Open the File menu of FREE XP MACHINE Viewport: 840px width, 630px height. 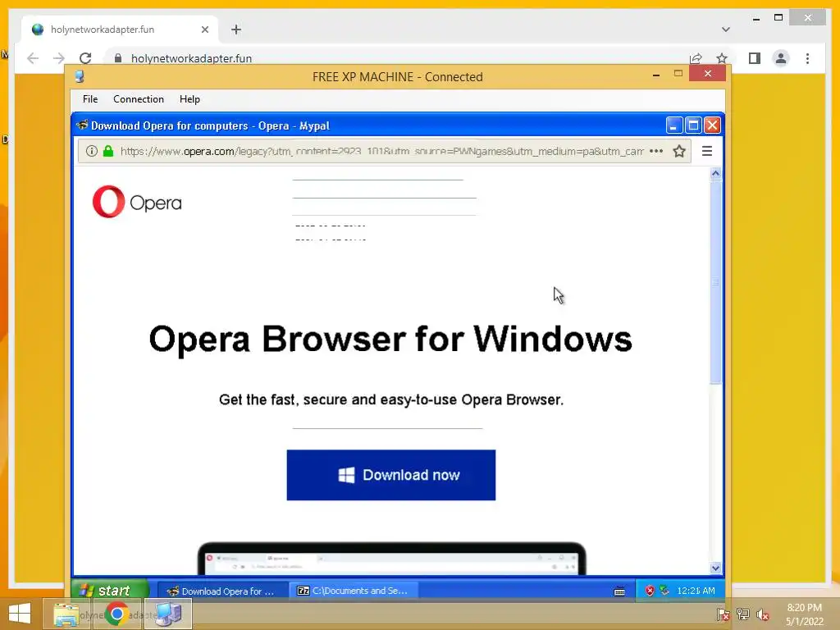(90, 99)
